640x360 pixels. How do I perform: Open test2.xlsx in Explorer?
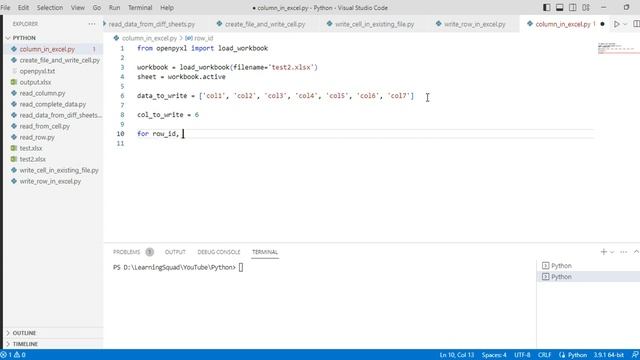point(33,159)
